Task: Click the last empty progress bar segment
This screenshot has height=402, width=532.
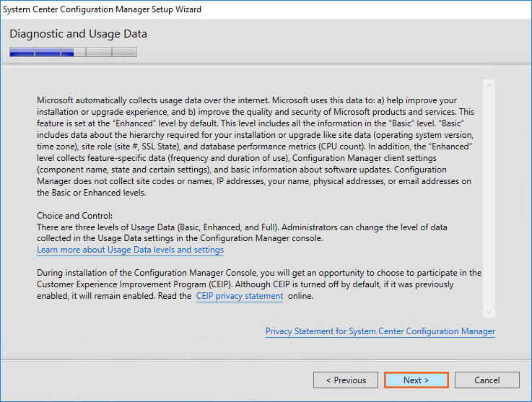Action: [x=124, y=52]
